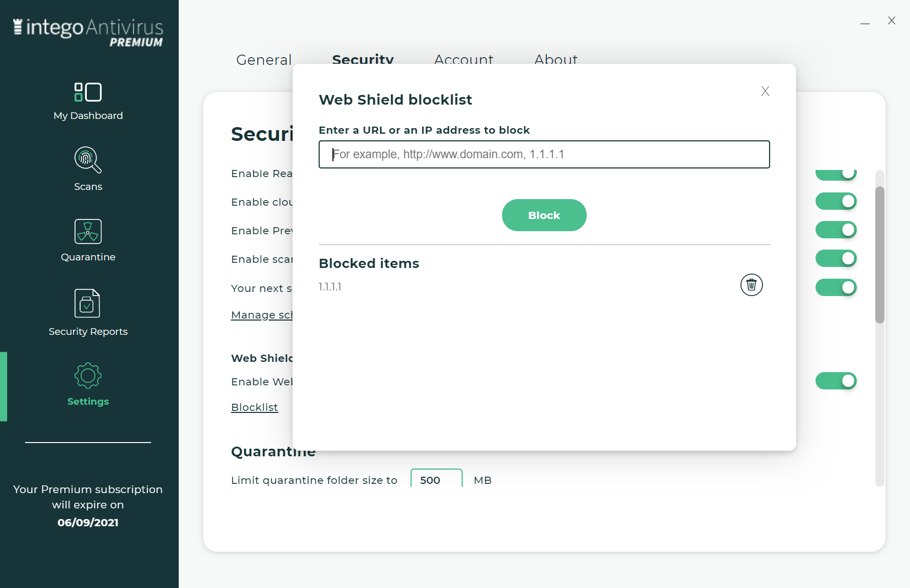Click the quarantine folder size field
This screenshot has height=588, width=910.
pyautogui.click(x=437, y=479)
